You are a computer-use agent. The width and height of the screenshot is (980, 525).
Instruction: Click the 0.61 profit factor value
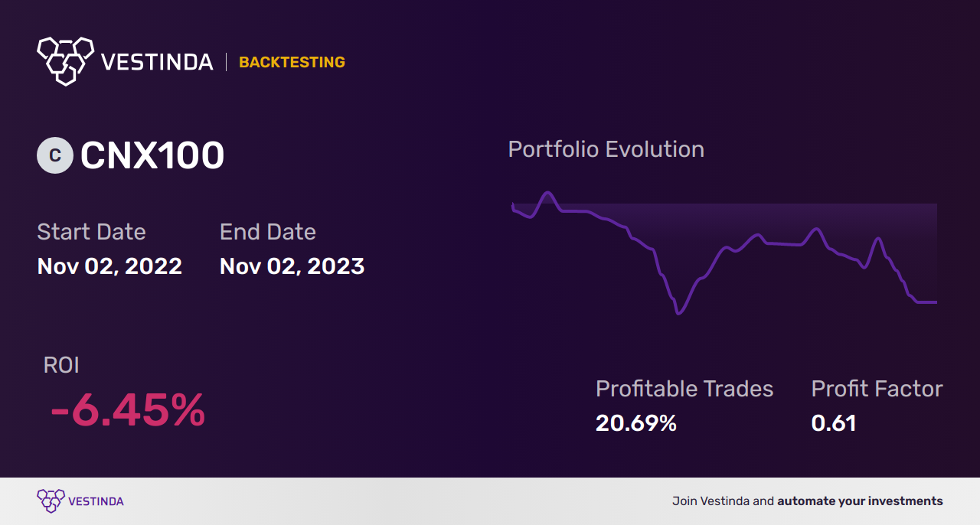coord(833,423)
